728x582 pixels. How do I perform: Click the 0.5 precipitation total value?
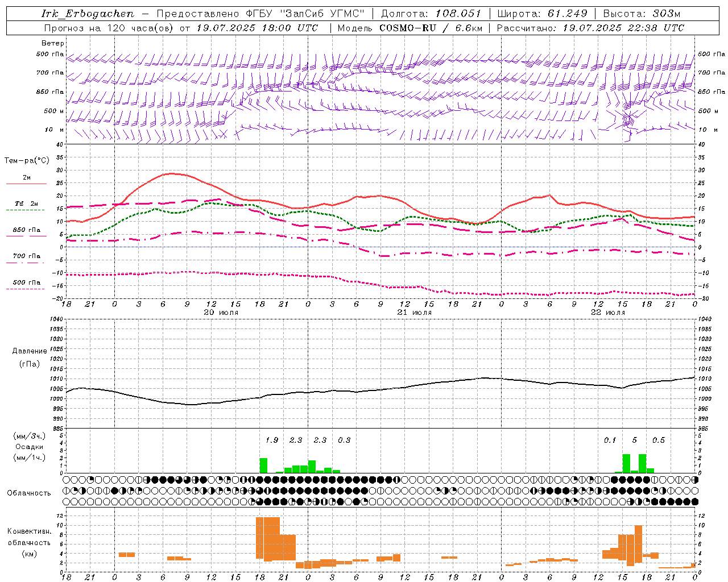(x=658, y=440)
